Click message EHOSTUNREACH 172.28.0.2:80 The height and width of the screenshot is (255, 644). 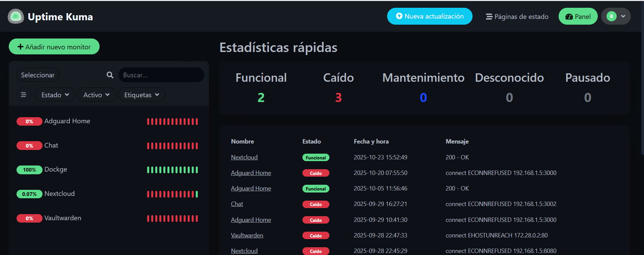click(x=497, y=235)
